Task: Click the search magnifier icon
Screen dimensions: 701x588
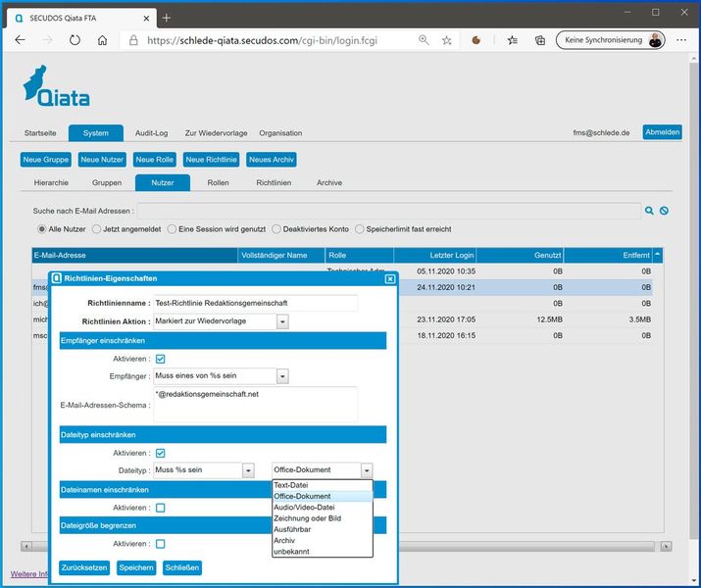Action: 649,210
